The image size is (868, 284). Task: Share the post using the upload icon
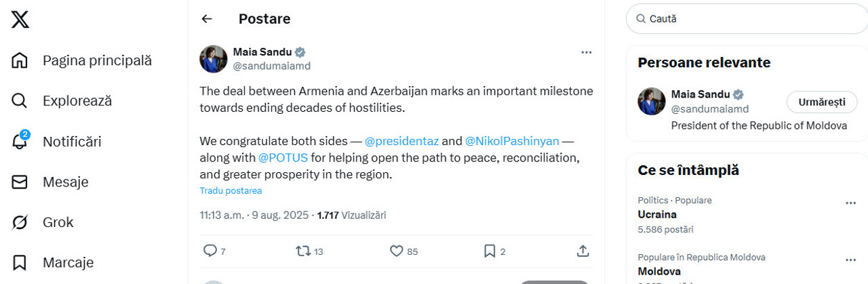tap(583, 251)
